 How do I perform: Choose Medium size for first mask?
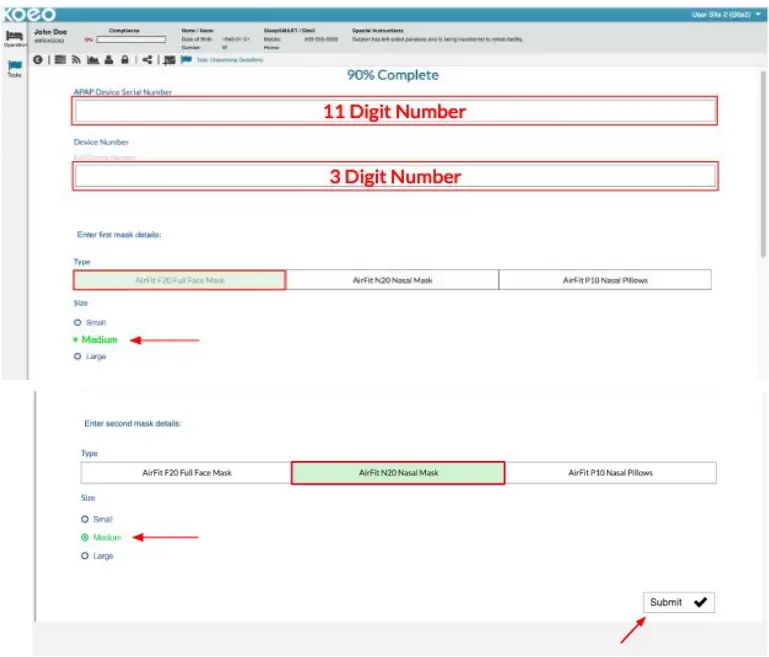pyautogui.click(x=96, y=340)
